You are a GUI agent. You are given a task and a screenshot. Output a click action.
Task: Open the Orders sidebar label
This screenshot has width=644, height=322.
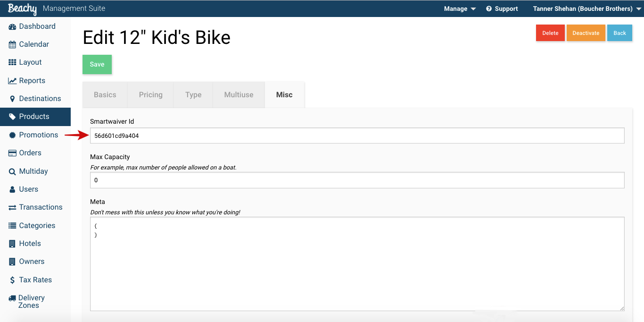(x=30, y=153)
